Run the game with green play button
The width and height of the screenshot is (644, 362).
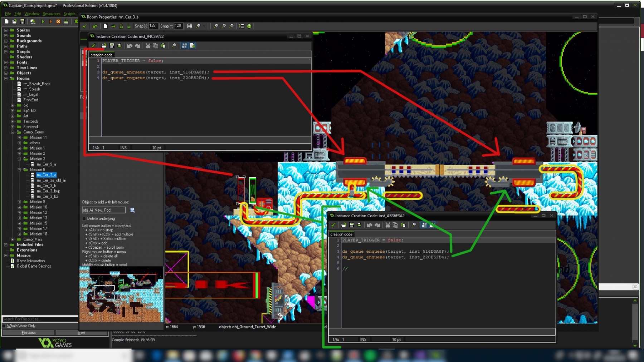(43, 22)
